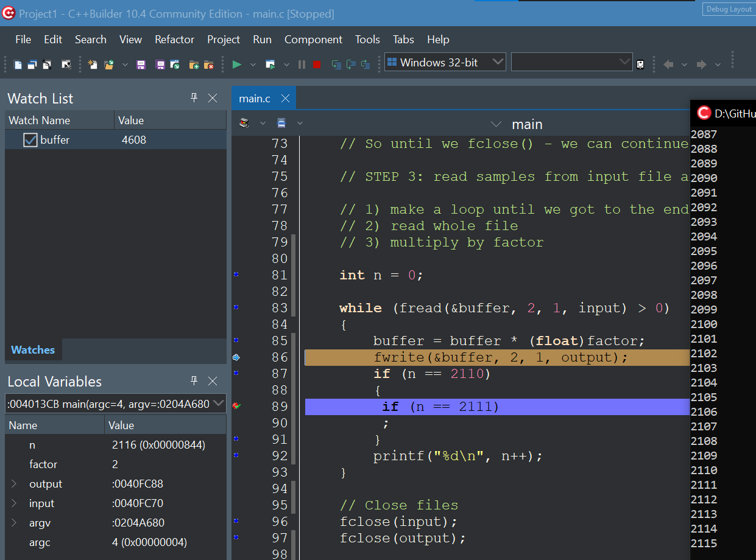Toggle the breakpoint on line 89

236,406
